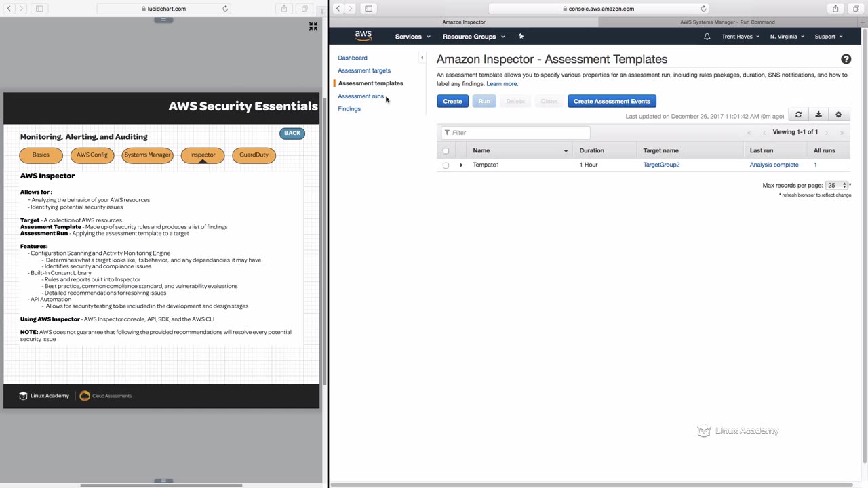Open the AWS notifications bell
This screenshot has width=868, height=488.
point(707,37)
